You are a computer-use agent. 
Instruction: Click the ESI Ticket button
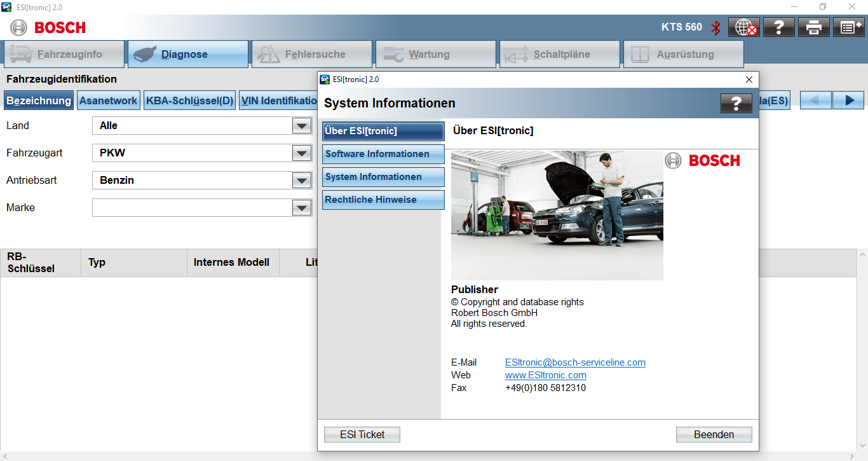coord(362,435)
